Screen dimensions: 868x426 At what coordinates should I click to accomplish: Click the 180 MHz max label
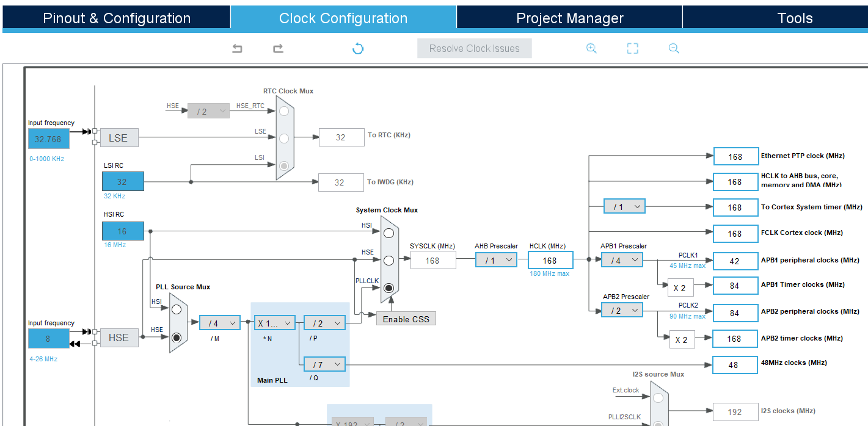point(550,273)
